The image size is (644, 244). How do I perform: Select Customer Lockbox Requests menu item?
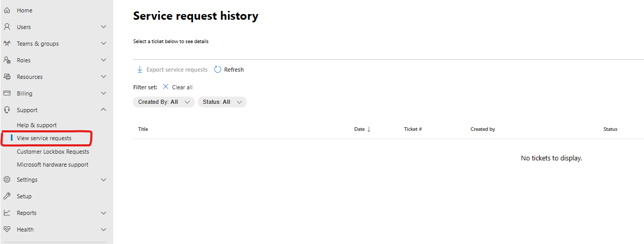click(53, 152)
